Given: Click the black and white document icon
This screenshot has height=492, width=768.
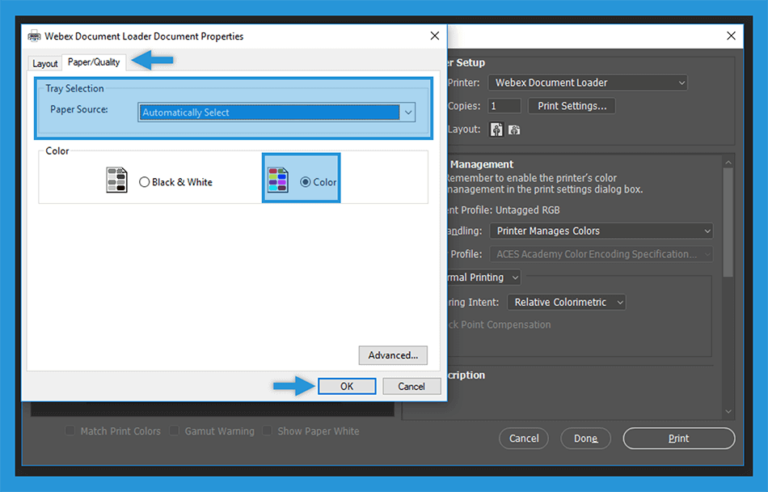Looking at the screenshot, I should coord(117,180).
